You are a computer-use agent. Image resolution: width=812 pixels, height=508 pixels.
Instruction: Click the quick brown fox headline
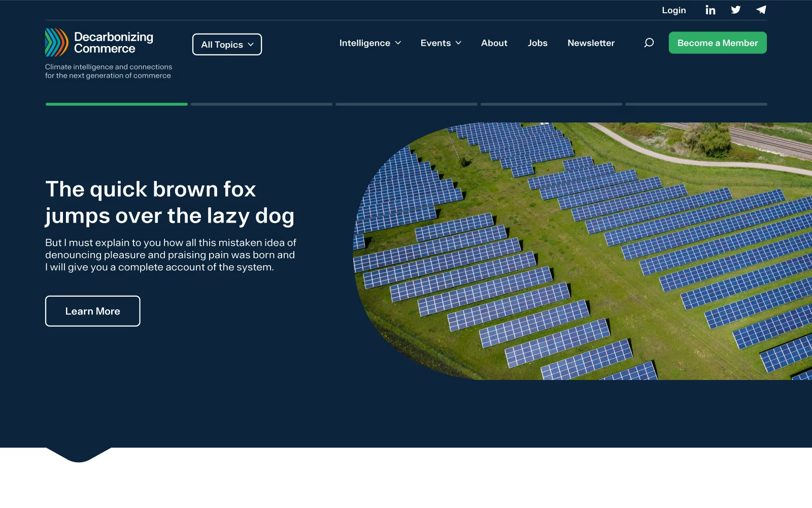tap(170, 202)
